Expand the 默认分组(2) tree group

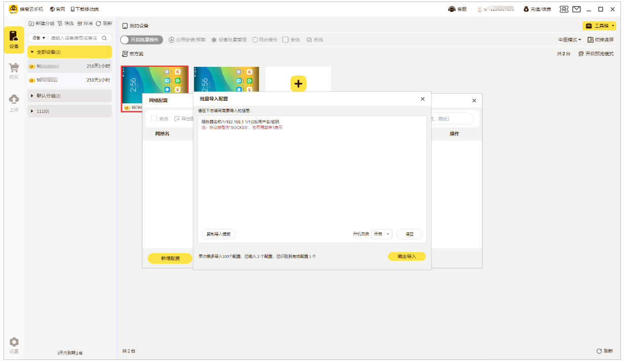coord(32,96)
